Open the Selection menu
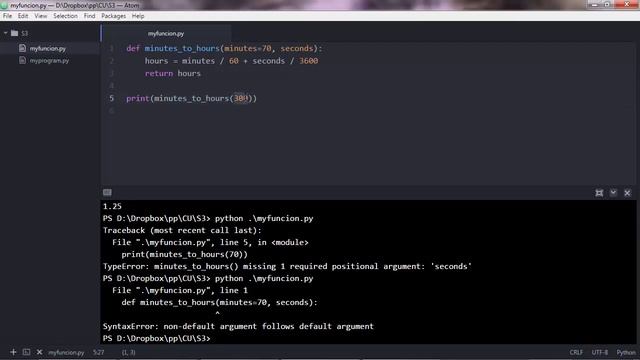The image size is (640, 360). [x=65, y=16]
